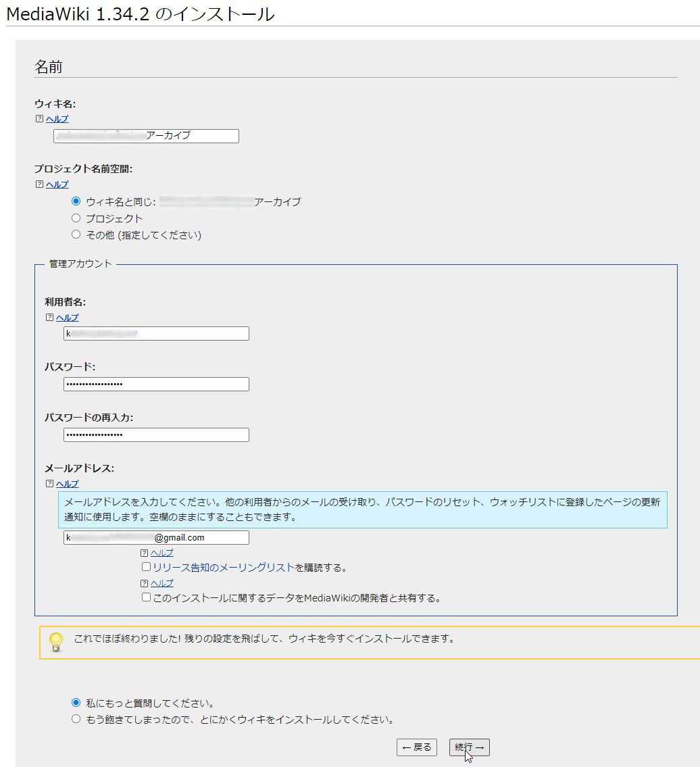
Task: Open リリース告知のメーリングリスト link
Action: pyautogui.click(x=223, y=568)
